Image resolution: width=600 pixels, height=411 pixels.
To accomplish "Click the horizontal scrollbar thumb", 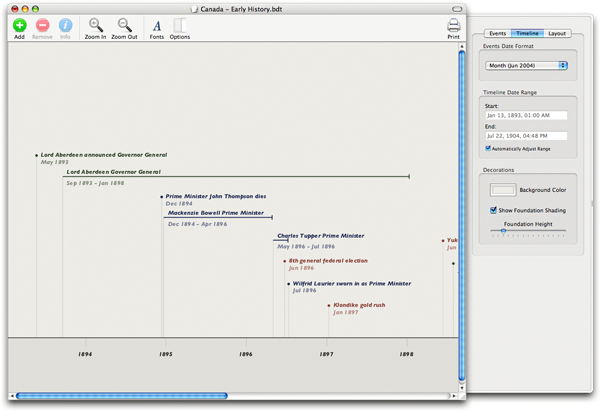I will (x=122, y=396).
